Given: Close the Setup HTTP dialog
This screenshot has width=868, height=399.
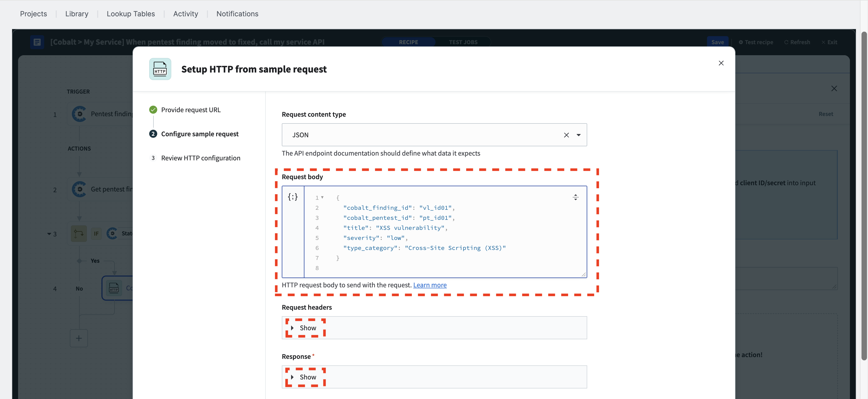Looking at the screenshot, I should pyautogui.click(x=721, y=63).
